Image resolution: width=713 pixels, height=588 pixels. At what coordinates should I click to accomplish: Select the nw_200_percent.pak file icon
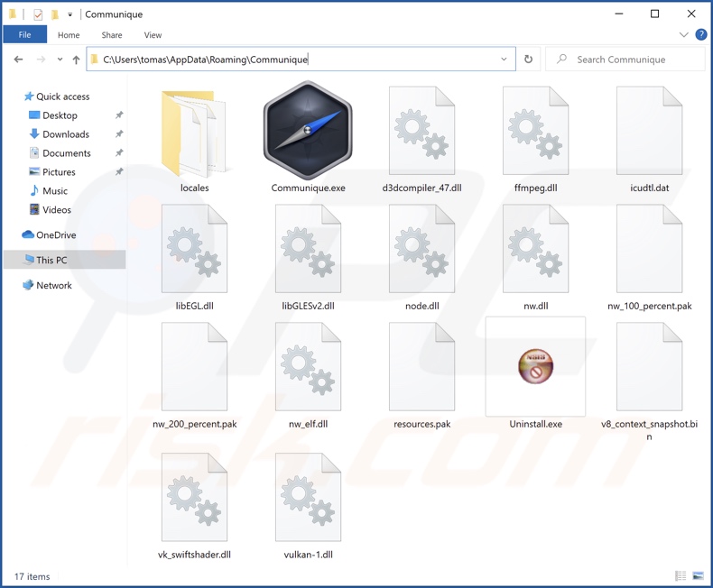click(x=194, y=367)
